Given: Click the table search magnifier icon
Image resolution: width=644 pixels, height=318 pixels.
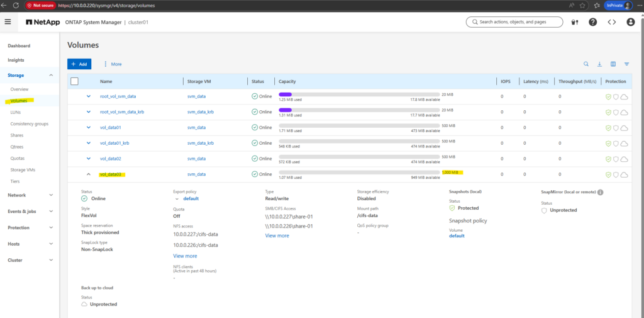Looking at the screenshot, I should (x=586, y=64).
